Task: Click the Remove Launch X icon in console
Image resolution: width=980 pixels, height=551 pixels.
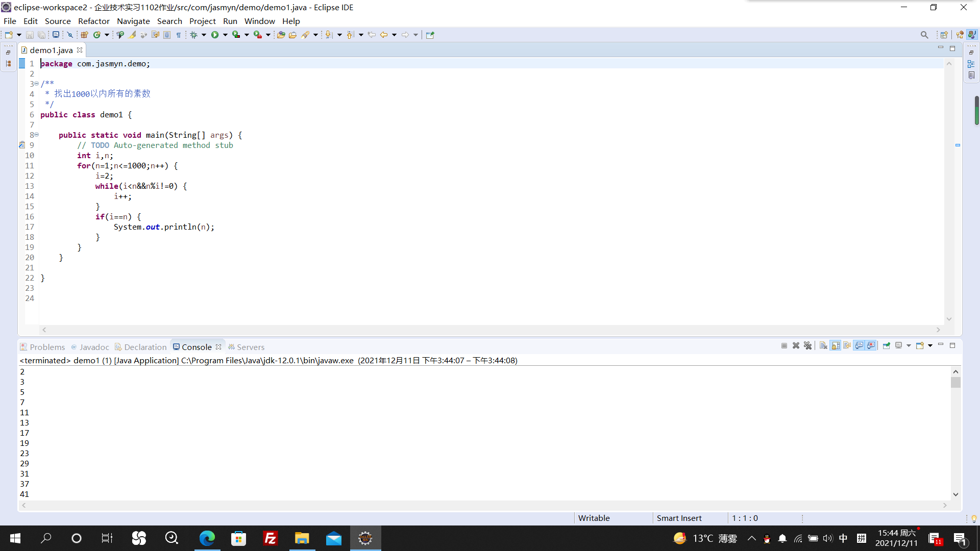Action: coord(796,345)
